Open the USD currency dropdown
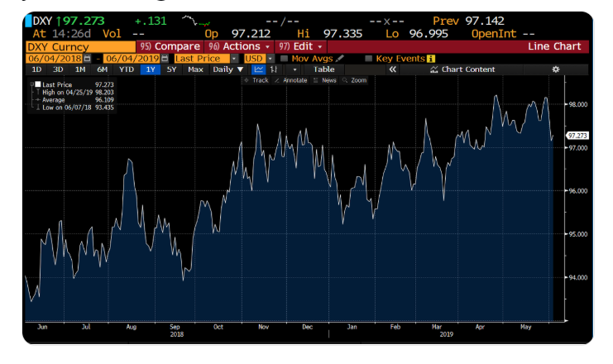Screen dimensions: 613x364 (271, 59)
